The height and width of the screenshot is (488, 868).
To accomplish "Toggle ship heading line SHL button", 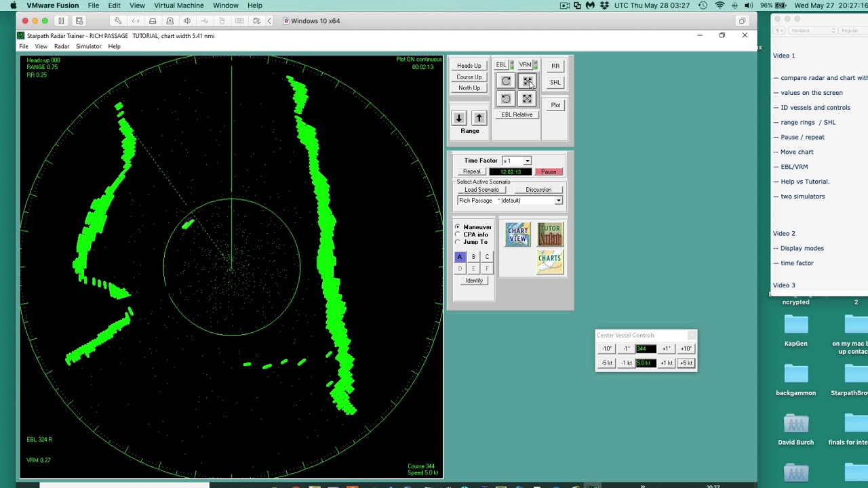I will pyautogui.click(x=555, y=83).
